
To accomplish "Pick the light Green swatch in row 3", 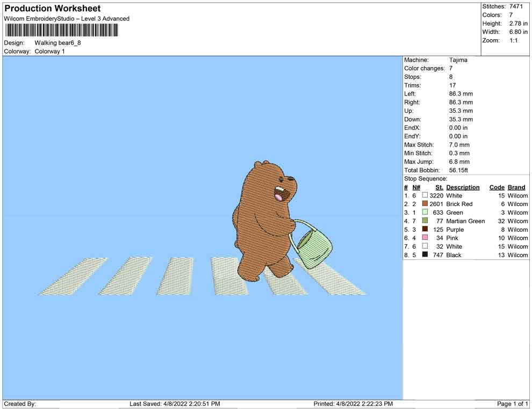I will (425, 213).
